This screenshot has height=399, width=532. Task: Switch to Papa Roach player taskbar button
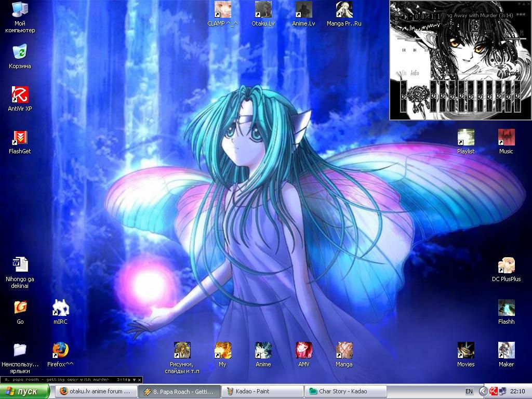pyautogui.click(x=180, y=391)
